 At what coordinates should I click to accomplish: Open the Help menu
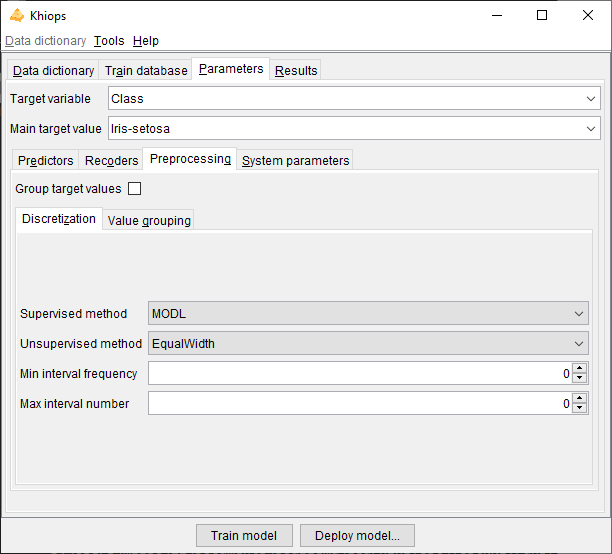coord(146,41)
